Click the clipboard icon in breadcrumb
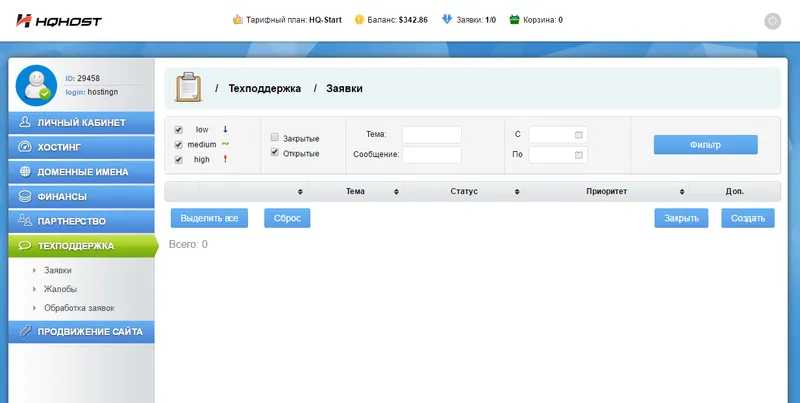800x403 pixels. pyautogui.click(x=188, y=87)
